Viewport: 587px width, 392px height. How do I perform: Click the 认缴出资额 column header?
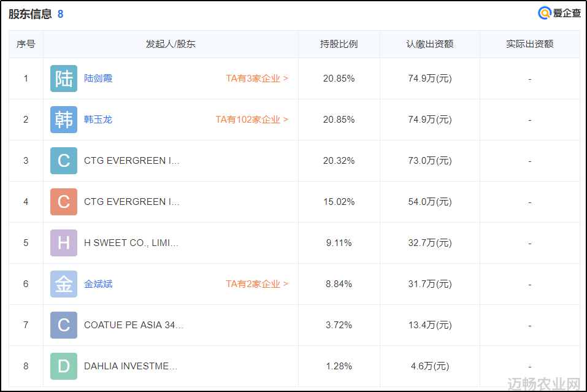[430, 44]
